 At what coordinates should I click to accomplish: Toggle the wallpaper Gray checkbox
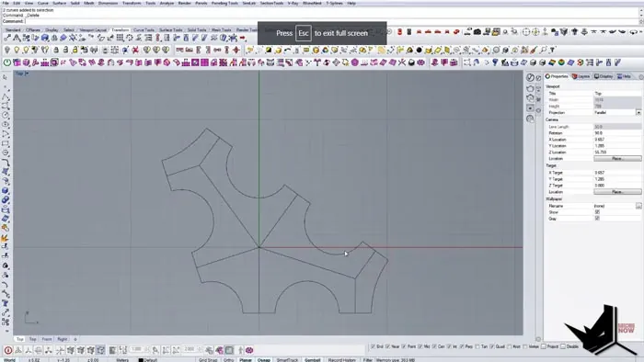coord(597,219)
